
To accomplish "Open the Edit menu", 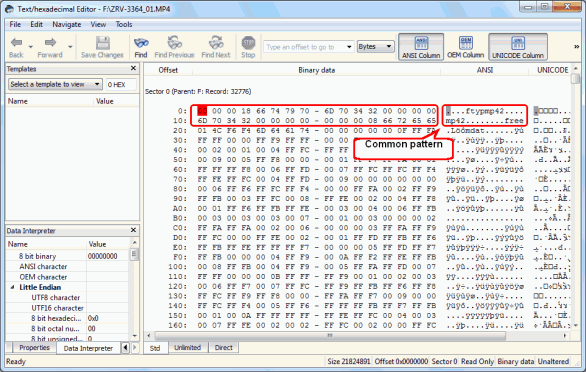I will 36,24.
